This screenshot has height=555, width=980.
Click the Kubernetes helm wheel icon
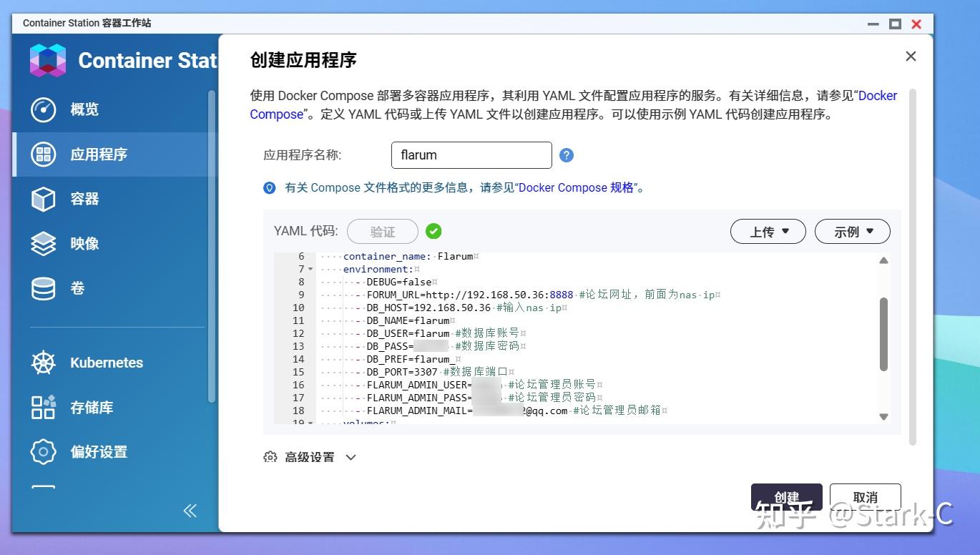[x=43, y=363]
